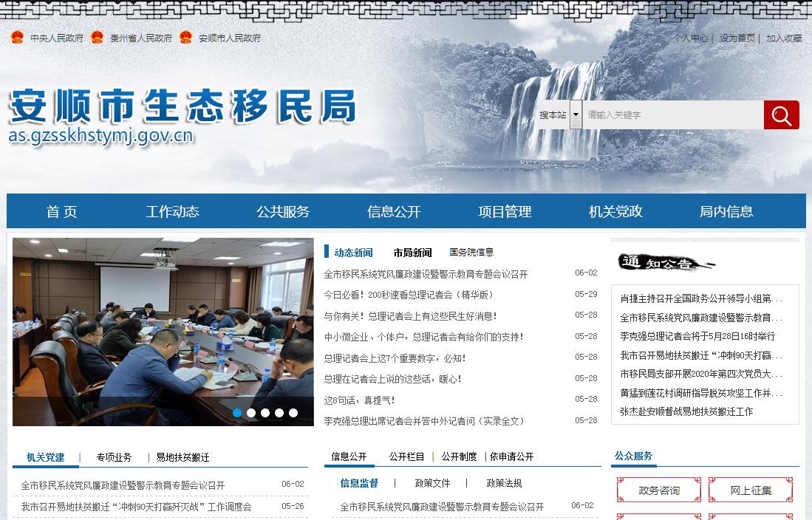Click the meeting photo in the carousel

click(163, 325)
